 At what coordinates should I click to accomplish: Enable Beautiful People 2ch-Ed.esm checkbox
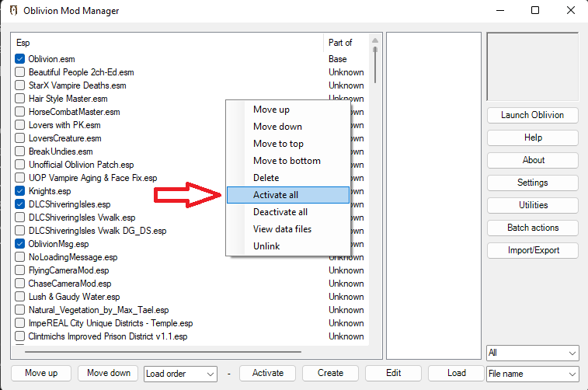click(20, 72)
